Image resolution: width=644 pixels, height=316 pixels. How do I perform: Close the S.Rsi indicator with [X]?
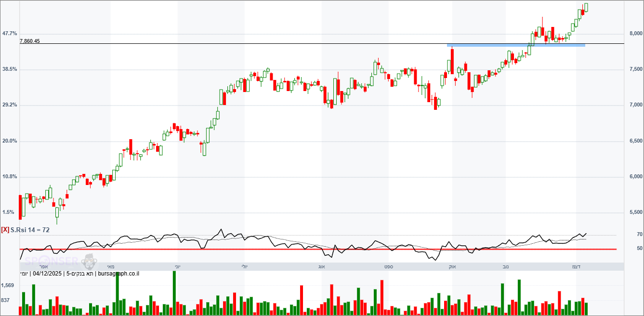5,230
